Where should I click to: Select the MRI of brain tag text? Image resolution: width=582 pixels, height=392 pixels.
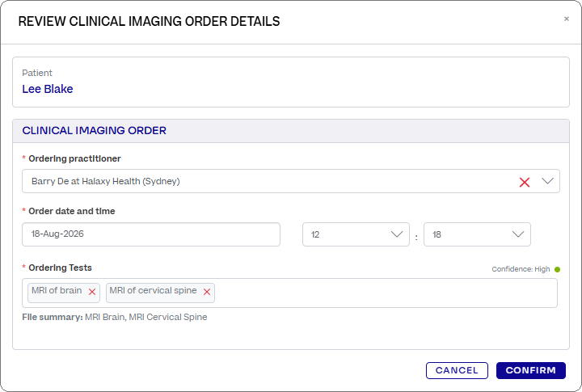tap(57, 290)
